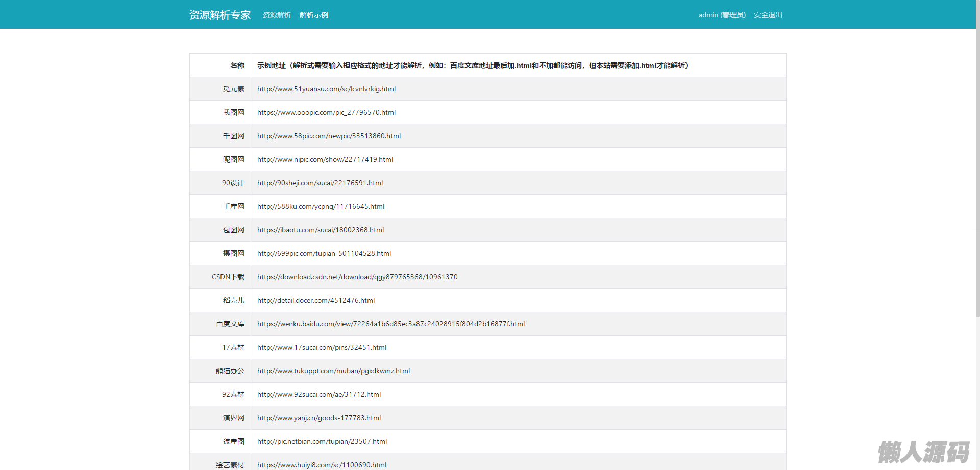Log out via 安全退出
This screenshot has width=980, height=470.
(768, 15)
